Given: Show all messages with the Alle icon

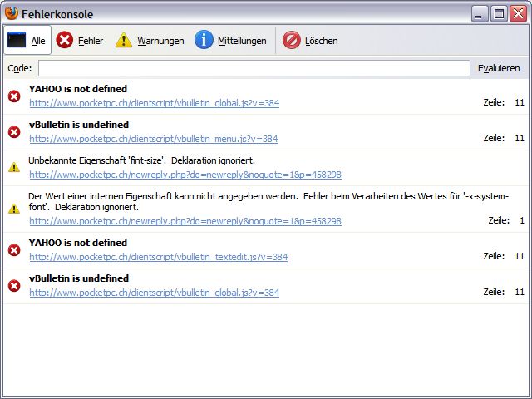Looking at the screenshot, I should click(x=17, y=40).
